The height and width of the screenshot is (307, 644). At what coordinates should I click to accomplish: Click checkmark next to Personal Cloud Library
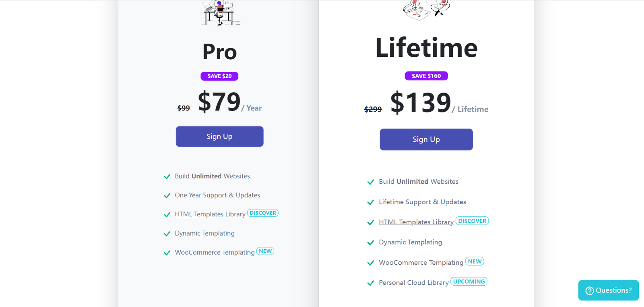coord(371,283)
